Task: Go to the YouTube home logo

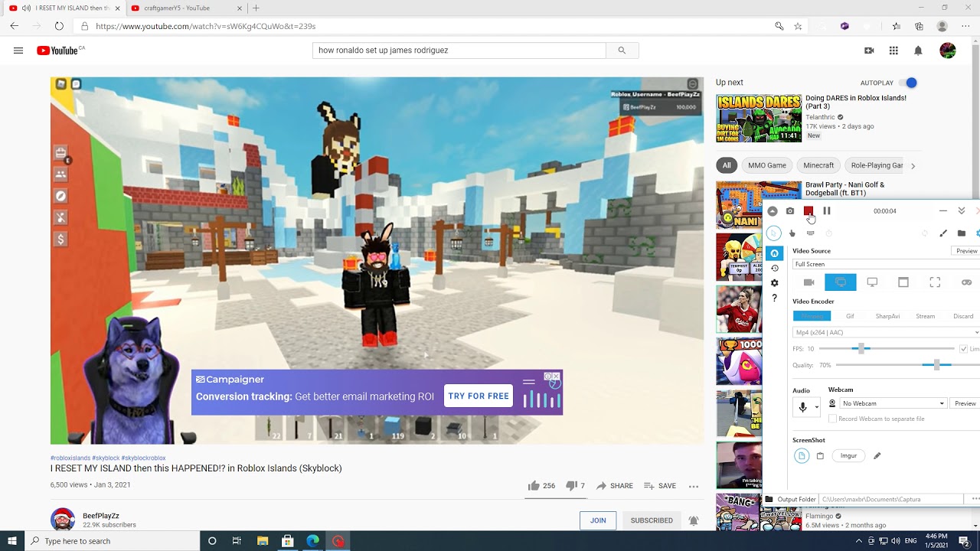Action: [x=57, y=51]
